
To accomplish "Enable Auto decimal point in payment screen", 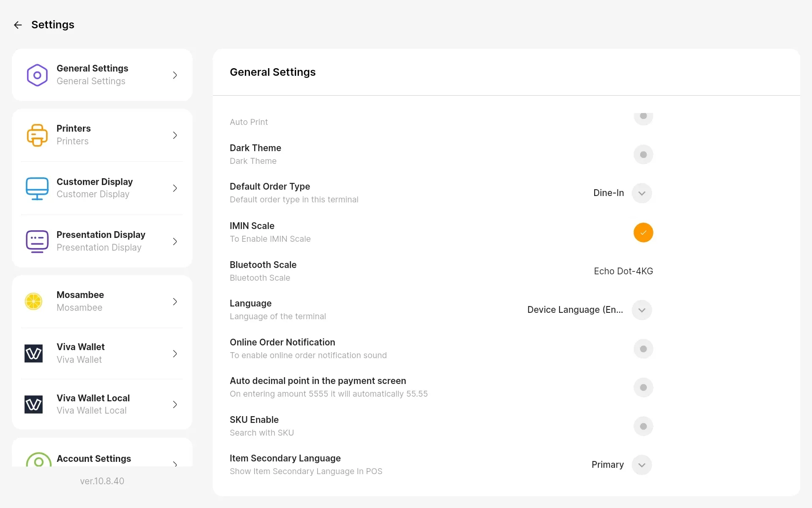I will point(643,387).
